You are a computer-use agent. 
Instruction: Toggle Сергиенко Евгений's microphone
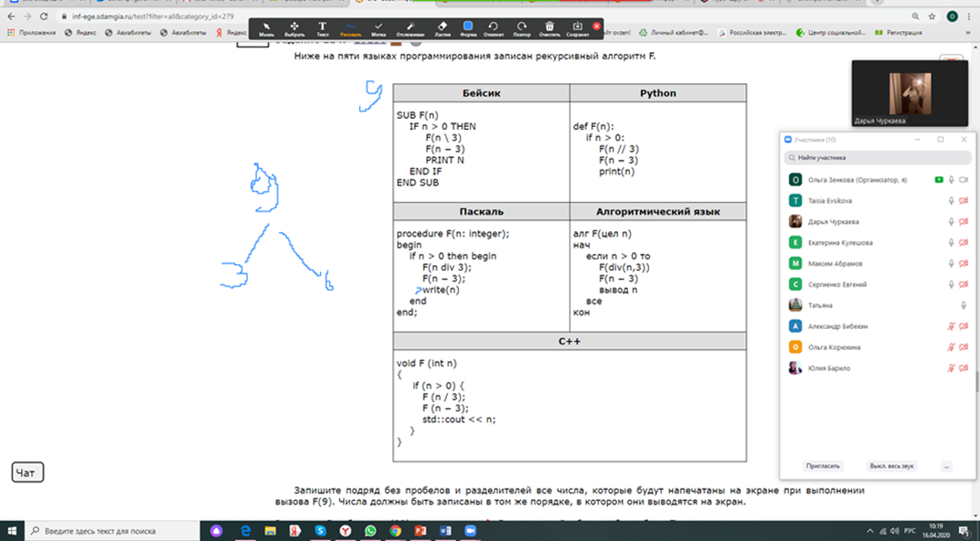952,284
